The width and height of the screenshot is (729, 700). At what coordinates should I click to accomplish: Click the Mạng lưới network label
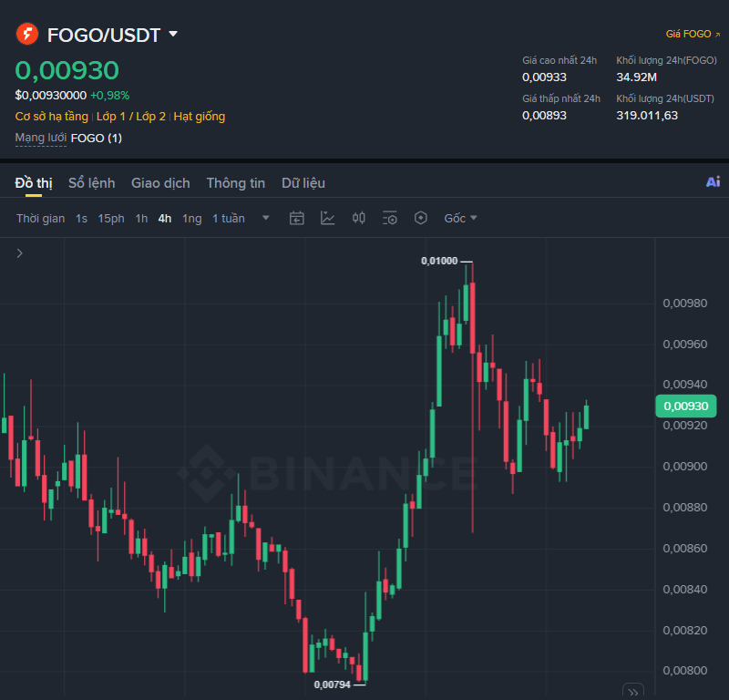coord(40,138)
